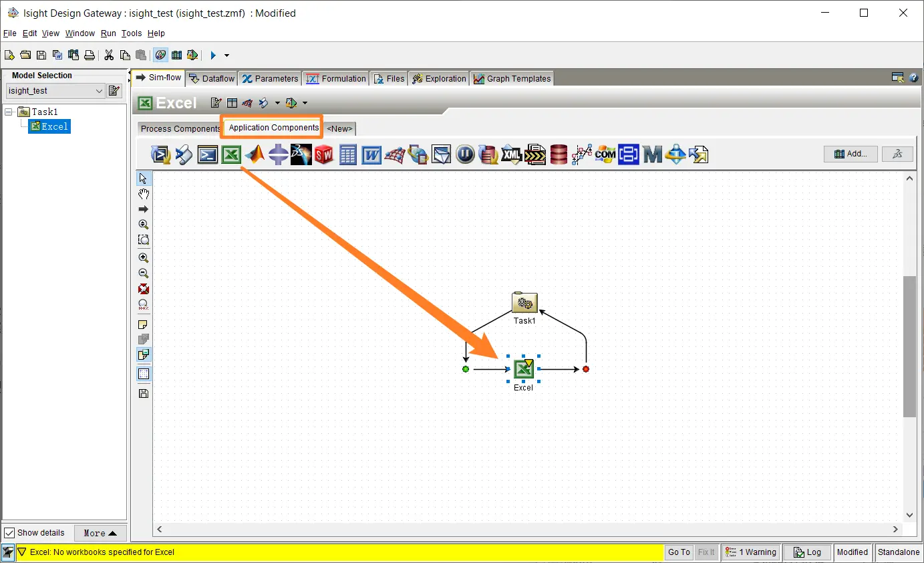The height and width of the screenshot is (563, 924).
Task: Click the MATLAB component icon
Action: [255, 155]
